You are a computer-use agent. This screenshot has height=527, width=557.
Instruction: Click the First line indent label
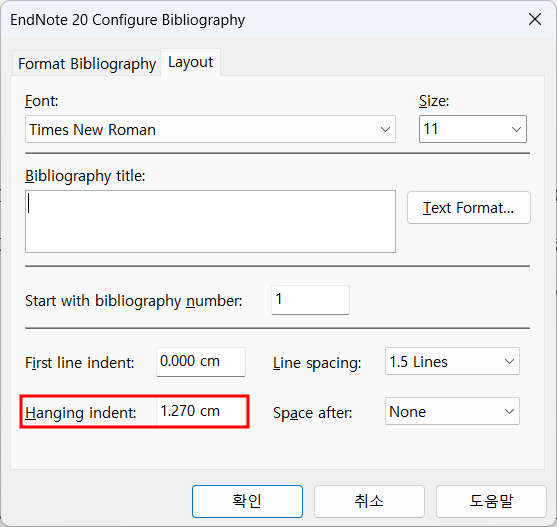[x=80, y=363]
